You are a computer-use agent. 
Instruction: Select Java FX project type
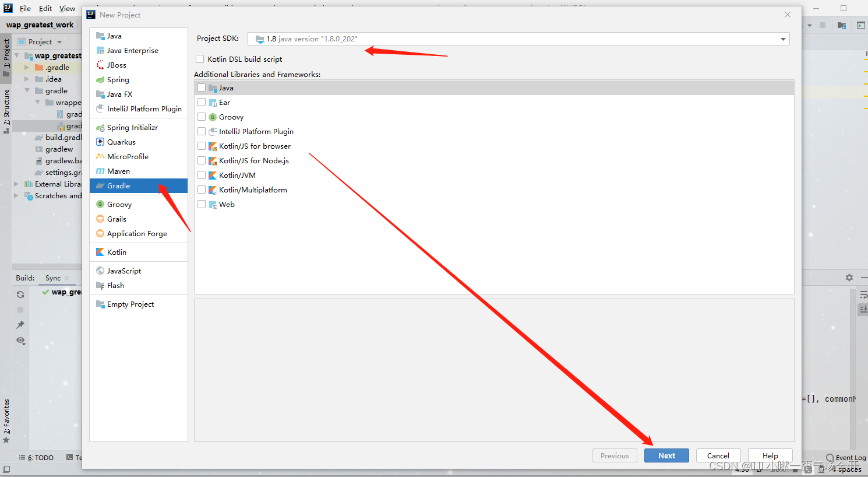coord(139,94)
